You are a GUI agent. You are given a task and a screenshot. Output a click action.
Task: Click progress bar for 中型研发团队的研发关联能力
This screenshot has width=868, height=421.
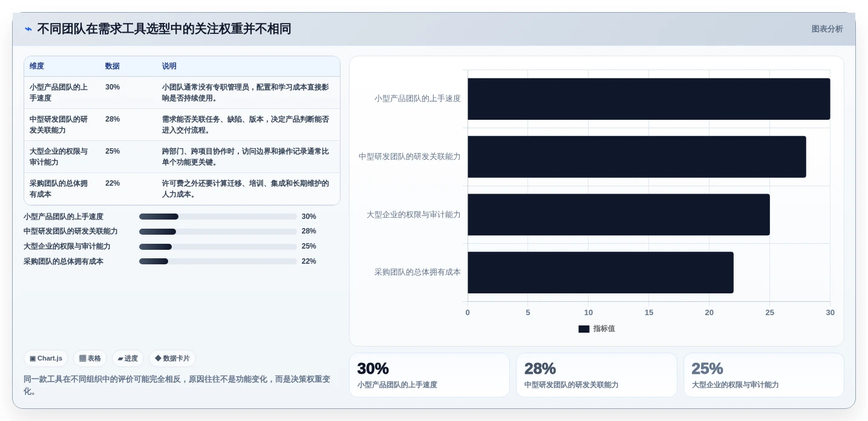pyautogui.click(x=218, y=232)
